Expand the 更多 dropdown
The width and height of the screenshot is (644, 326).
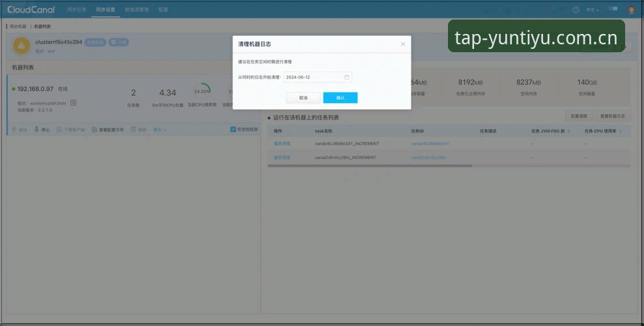[x=160, y=130]
